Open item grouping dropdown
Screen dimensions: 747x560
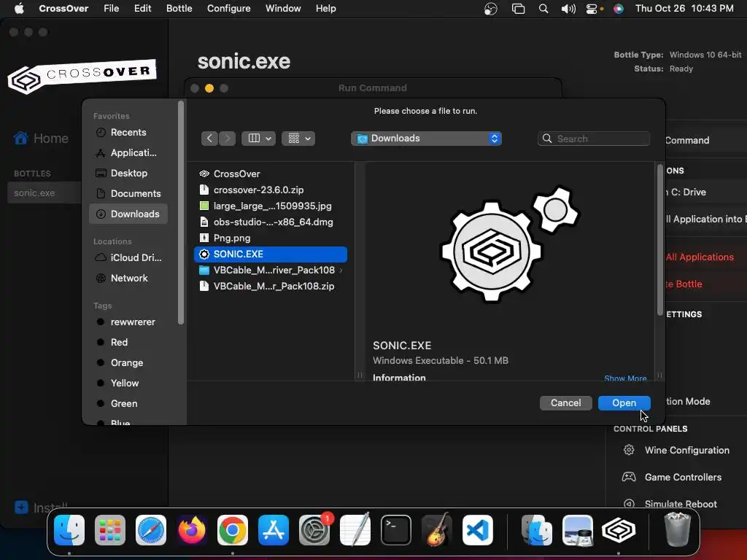[298, 139]
